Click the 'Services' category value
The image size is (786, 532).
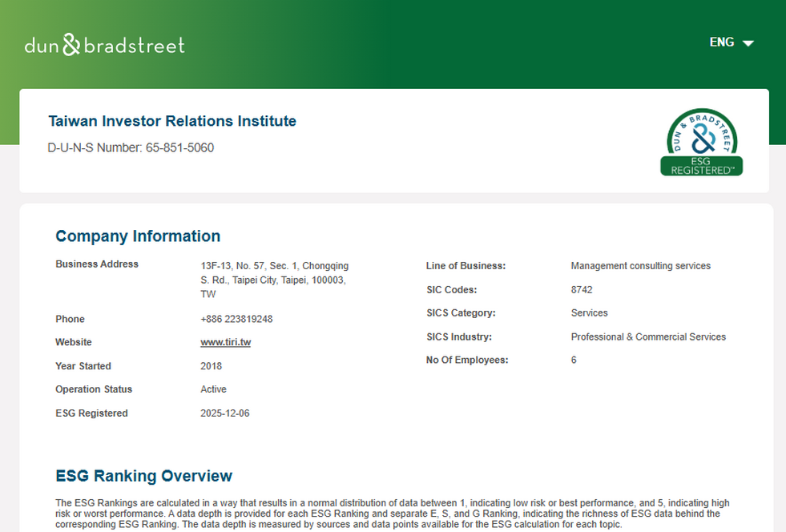[589, 313]
